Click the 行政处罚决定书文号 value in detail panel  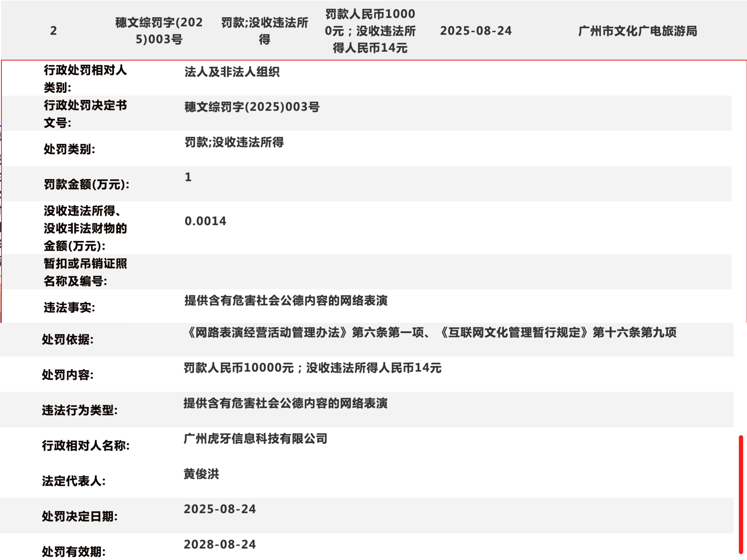click(x=252, y=107)
